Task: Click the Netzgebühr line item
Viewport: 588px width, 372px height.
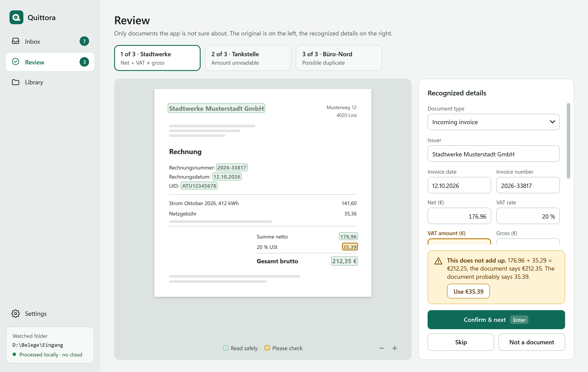Action: [x=183, y=214]
